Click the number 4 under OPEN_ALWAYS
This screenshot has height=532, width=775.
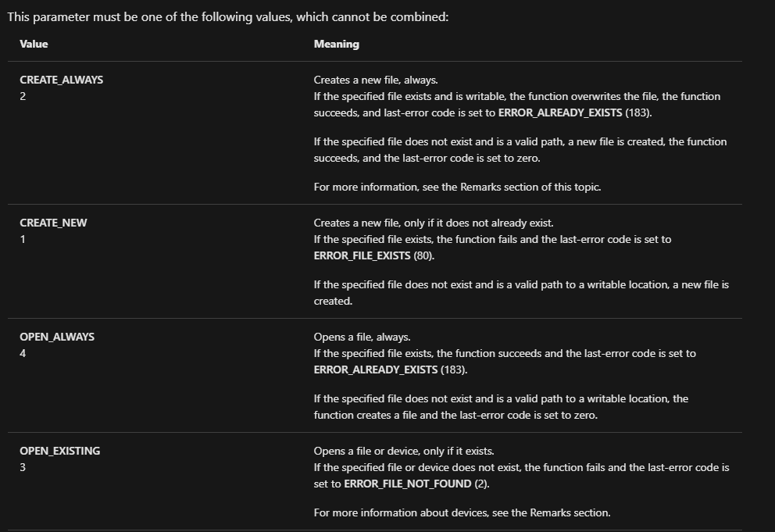[x=23, y=354]
